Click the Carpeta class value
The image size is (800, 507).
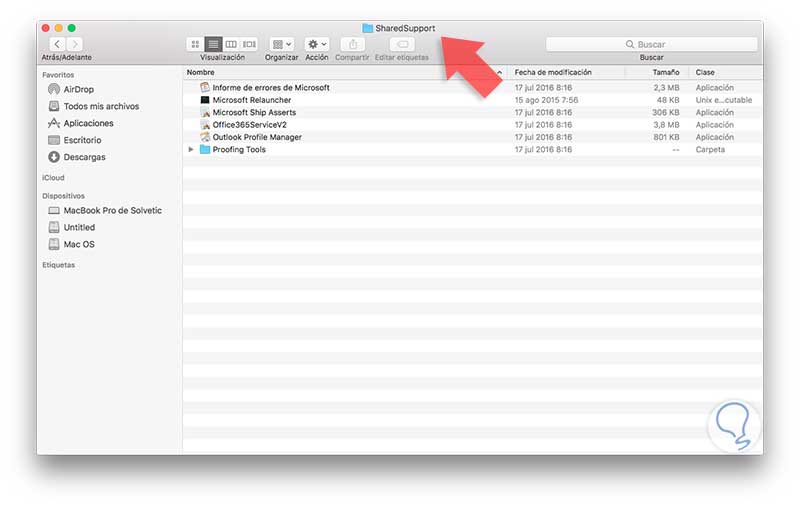click(x=710, y=149)
